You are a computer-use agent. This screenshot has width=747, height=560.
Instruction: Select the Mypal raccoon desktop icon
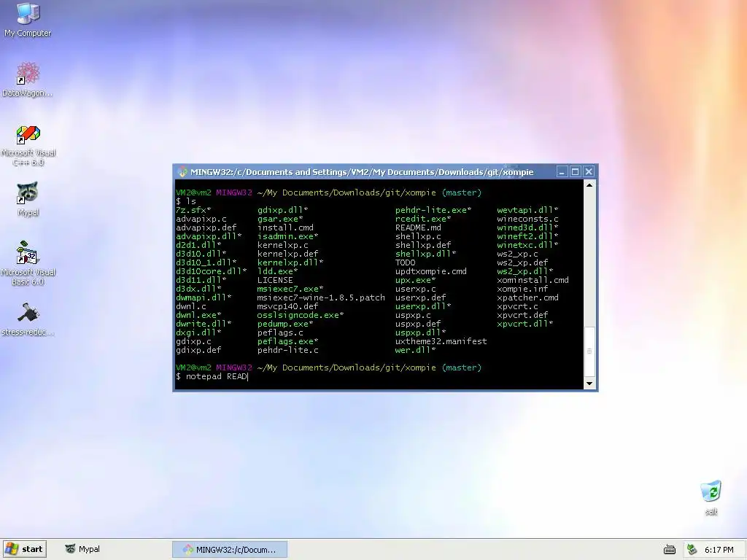pyautogui.click(x=28, y=198)
